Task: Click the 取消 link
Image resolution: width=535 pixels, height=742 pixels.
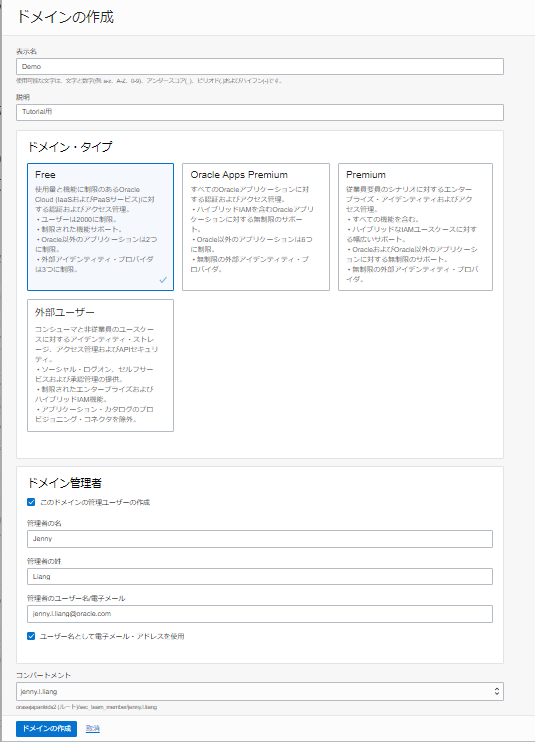Action: (x=93, y=728)
